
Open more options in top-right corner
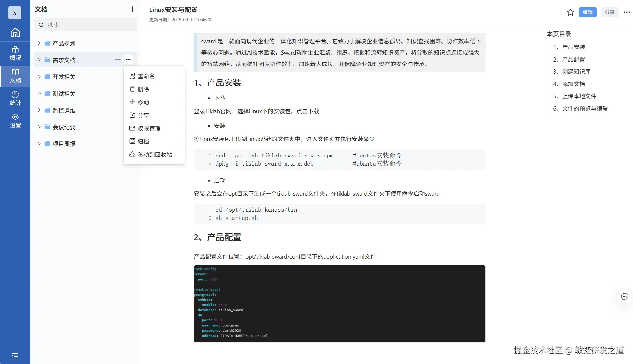pos(627,12)
